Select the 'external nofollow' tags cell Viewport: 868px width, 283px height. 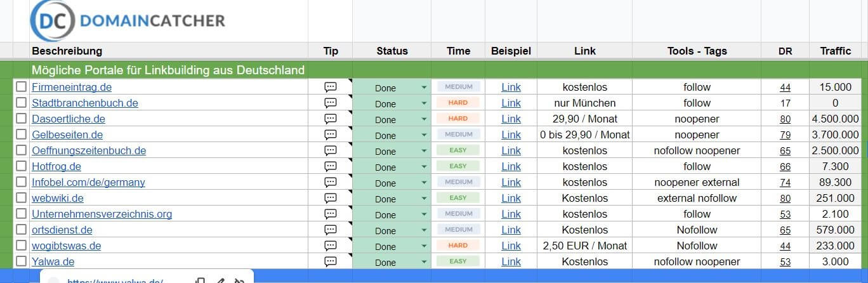click(x=697, y=198)
